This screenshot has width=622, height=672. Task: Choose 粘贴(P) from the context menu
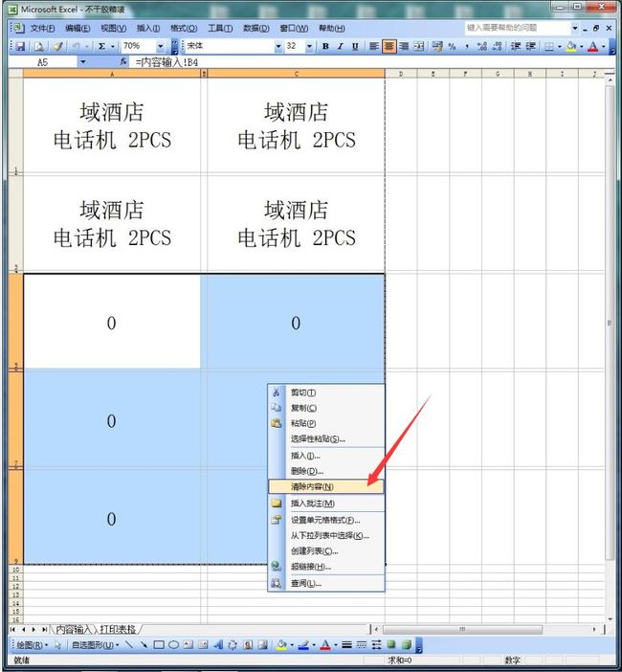(326, 423)
